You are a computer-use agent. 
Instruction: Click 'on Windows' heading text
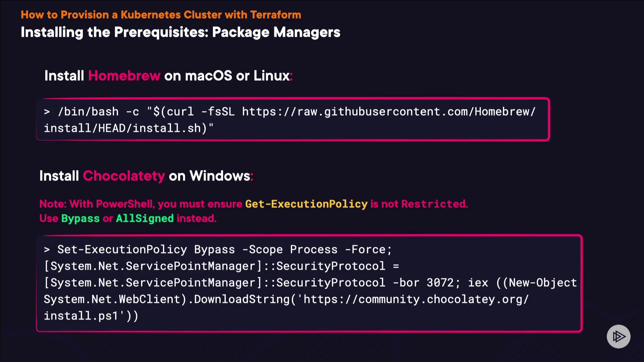209,176
